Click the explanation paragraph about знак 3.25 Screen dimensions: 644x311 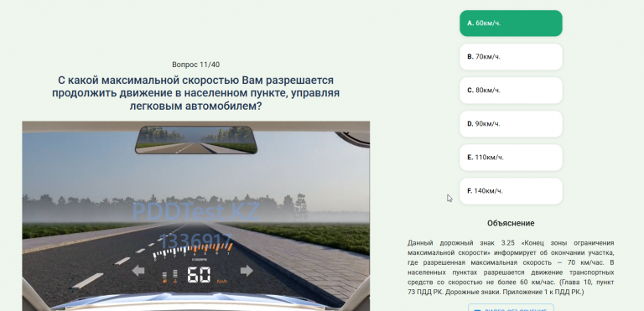pos(511,267)
